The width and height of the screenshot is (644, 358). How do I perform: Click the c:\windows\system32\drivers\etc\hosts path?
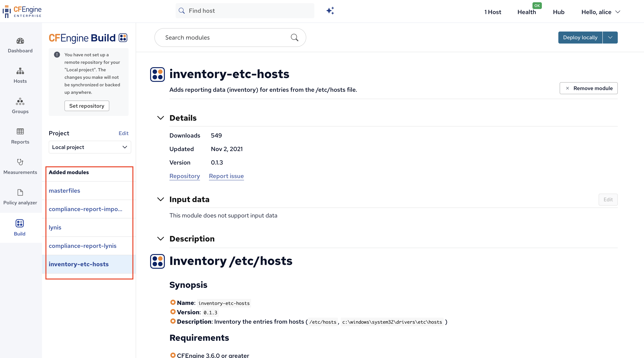pyautogui.click(x=392, y=322)
